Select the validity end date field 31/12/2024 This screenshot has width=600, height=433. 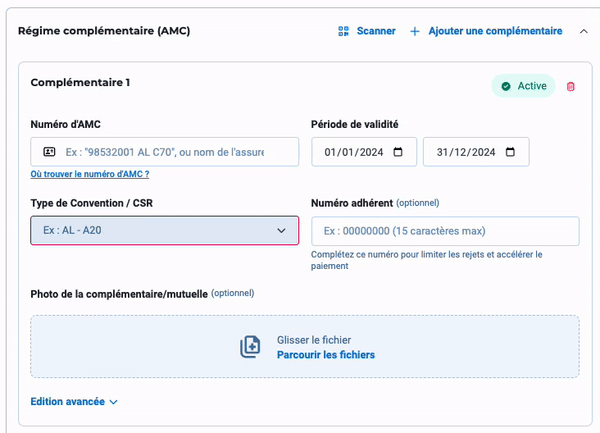pos(463,152)
